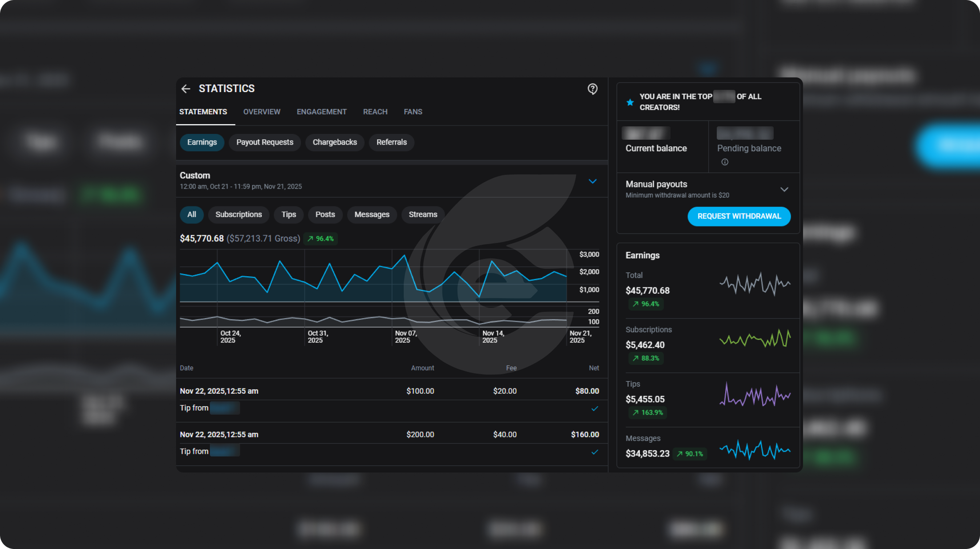The image size is (980, 549).
Task: Click the blue star icon
Action: [630, 102]
